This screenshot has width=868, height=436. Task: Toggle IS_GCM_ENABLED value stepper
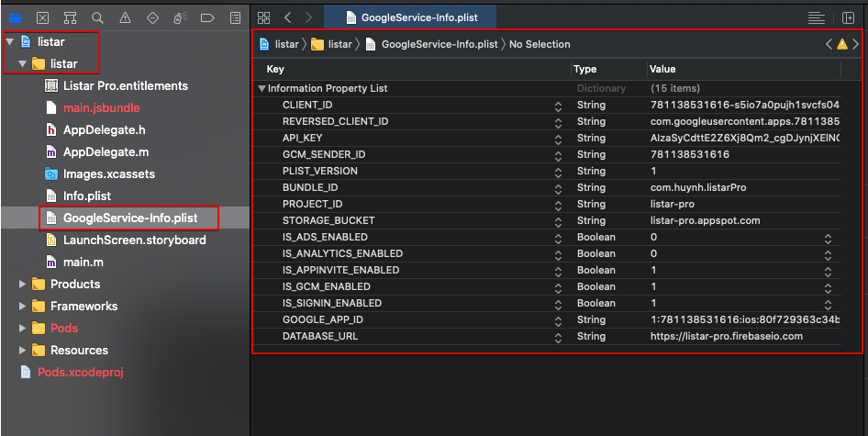coord(828,288)
